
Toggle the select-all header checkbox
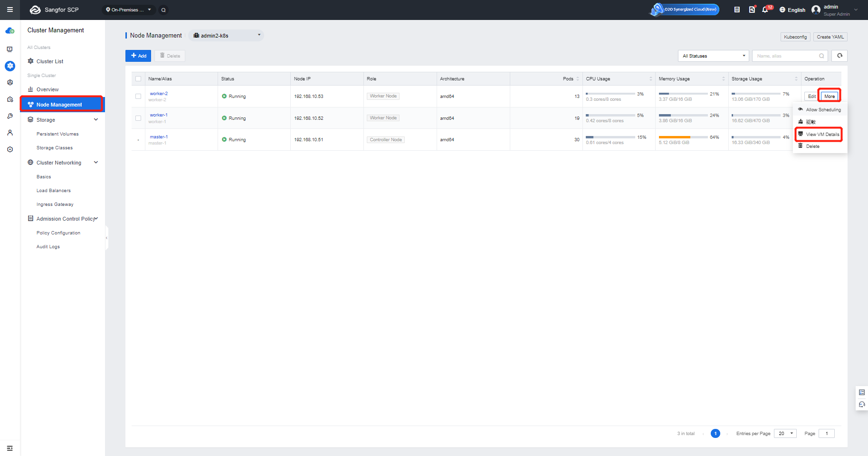[x=138, y=79]
